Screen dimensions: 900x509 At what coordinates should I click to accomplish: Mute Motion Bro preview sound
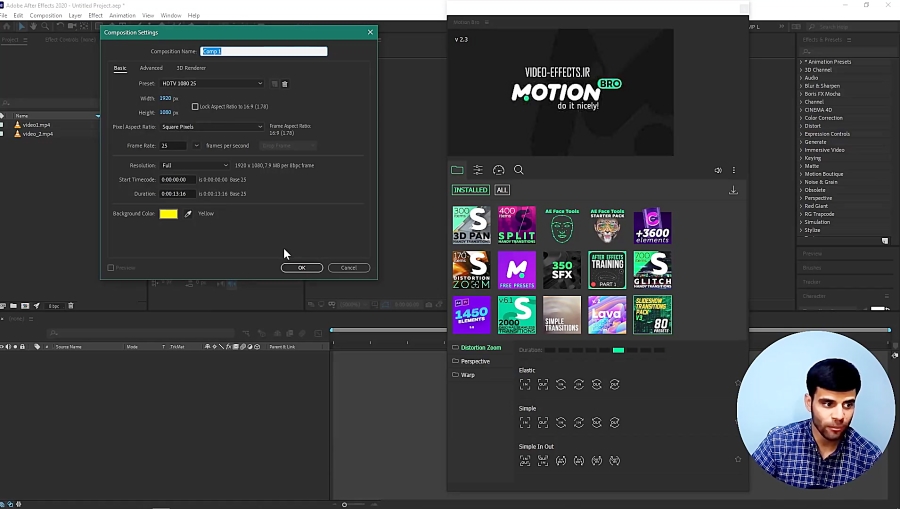[717, 170]
